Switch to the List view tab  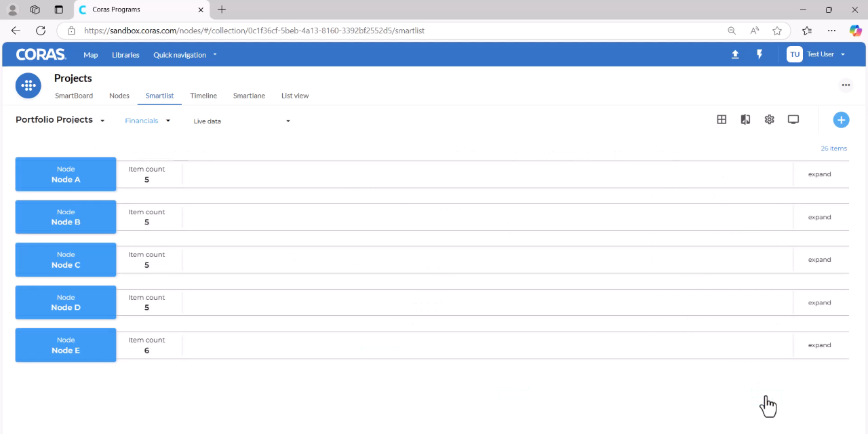(295, 96)
